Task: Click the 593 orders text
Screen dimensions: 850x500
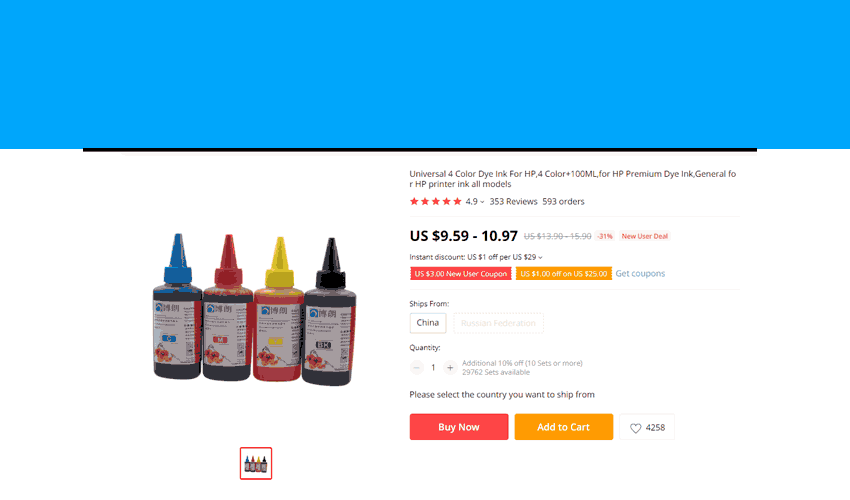Action: click(563, 201)
